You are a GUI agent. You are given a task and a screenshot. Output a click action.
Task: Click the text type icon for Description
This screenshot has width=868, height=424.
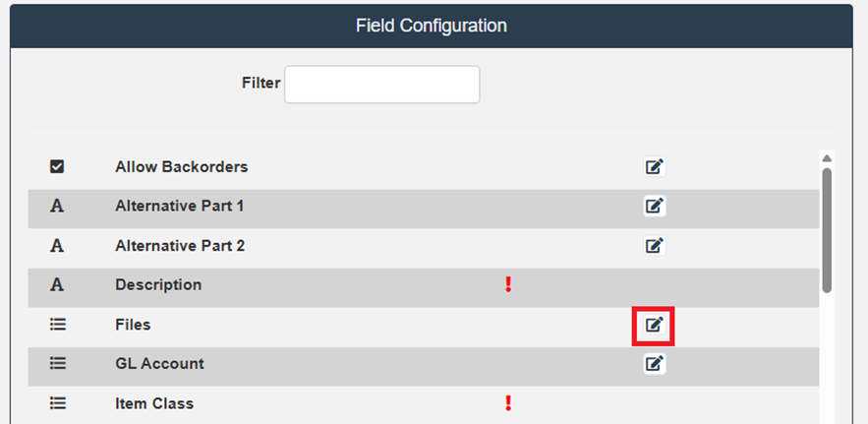click(57, 285)
